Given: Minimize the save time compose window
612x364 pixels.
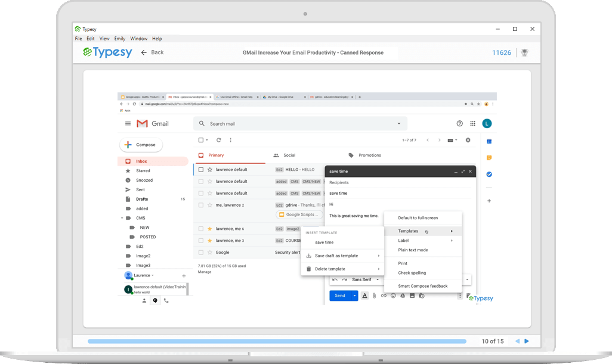Looking at the screenshot, I should pos(456,172).
